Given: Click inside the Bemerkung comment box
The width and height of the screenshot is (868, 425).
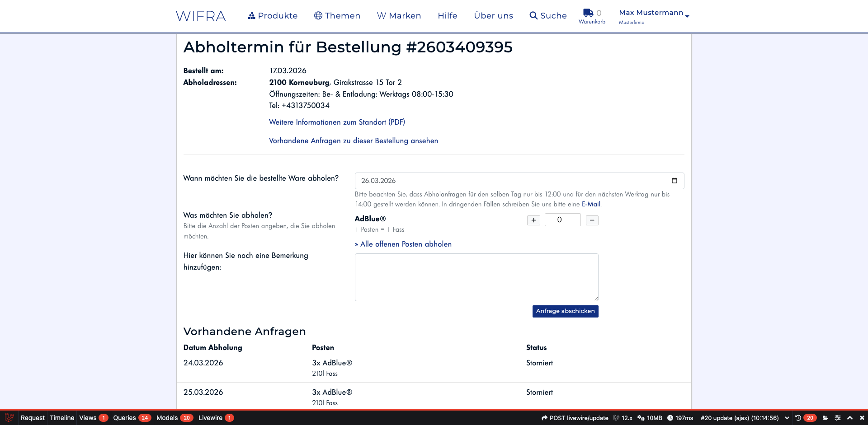Looking at the screenshot, I should click(476, 277).
